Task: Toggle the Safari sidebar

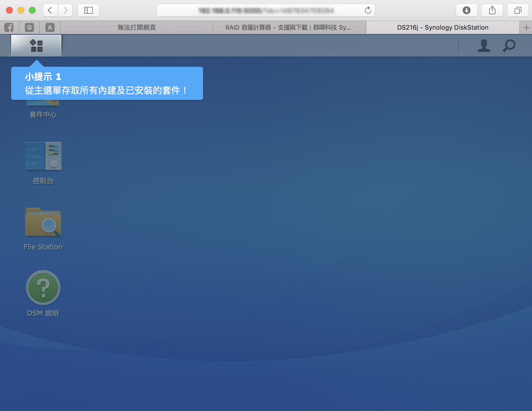Action: (88, 10)
